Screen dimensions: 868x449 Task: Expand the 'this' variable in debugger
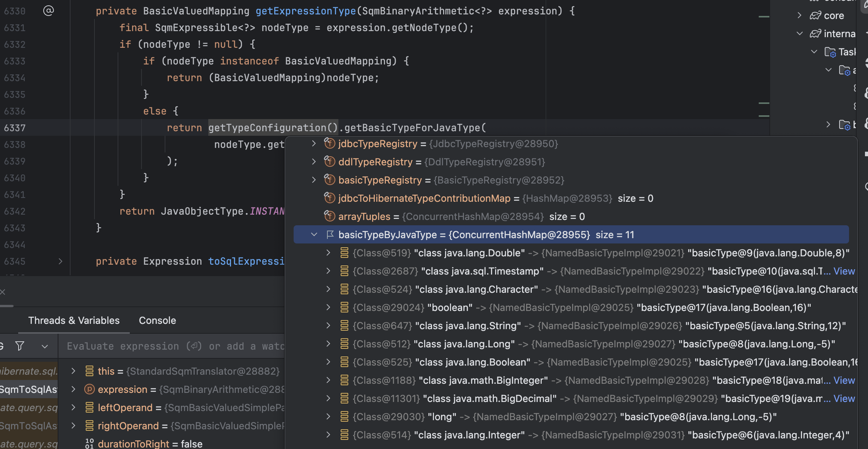(x=74, y=371)
